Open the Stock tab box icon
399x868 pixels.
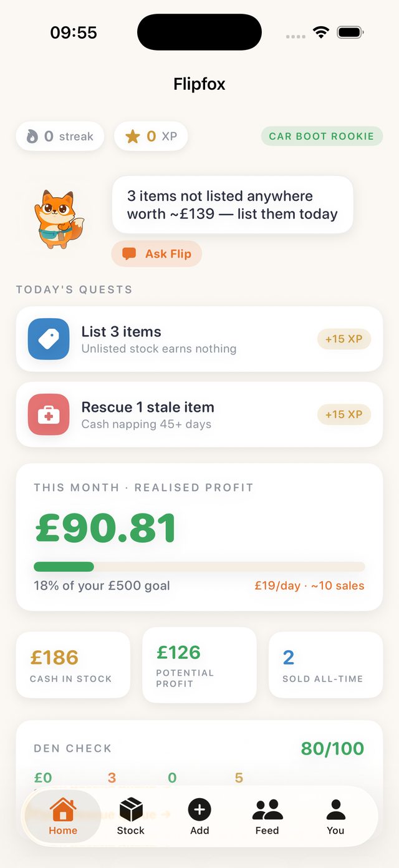coord(131,810)
